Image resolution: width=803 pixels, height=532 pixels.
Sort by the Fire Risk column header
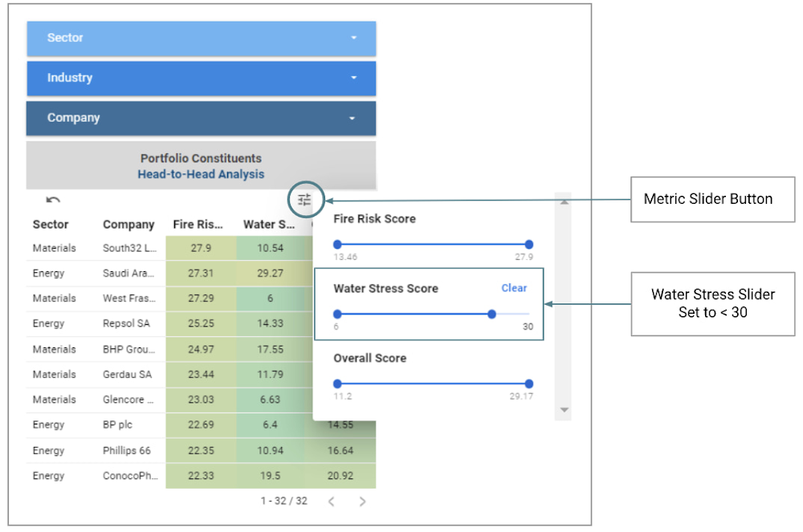pyautogui.click(x=198, y=225)
